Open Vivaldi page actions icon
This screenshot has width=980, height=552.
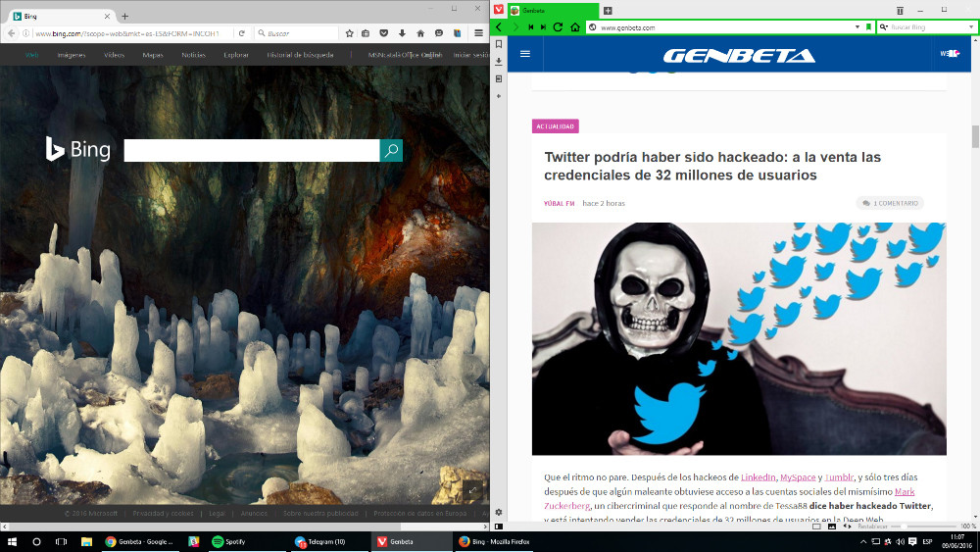(847, 527)
